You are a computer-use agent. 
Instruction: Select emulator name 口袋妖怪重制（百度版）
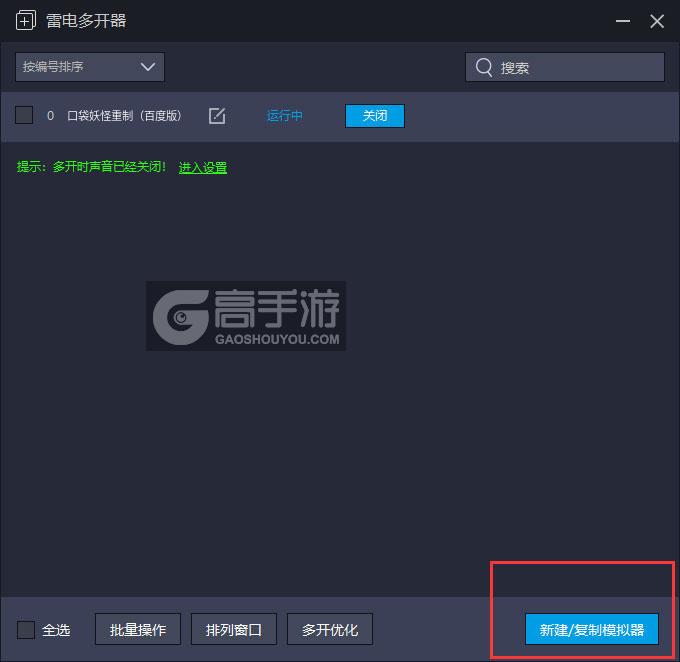(x=124, y=116)
